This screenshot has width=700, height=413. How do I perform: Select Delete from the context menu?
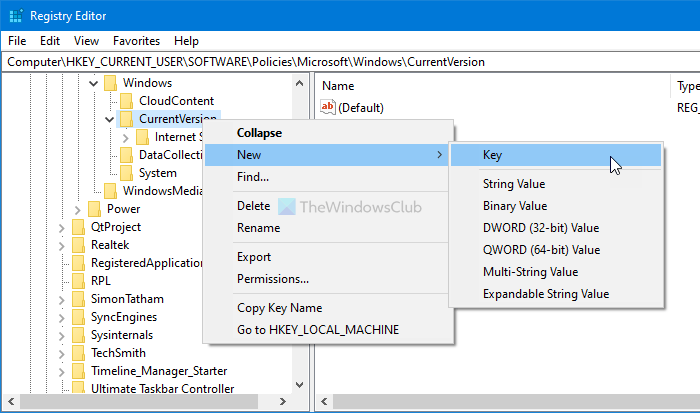327,206
